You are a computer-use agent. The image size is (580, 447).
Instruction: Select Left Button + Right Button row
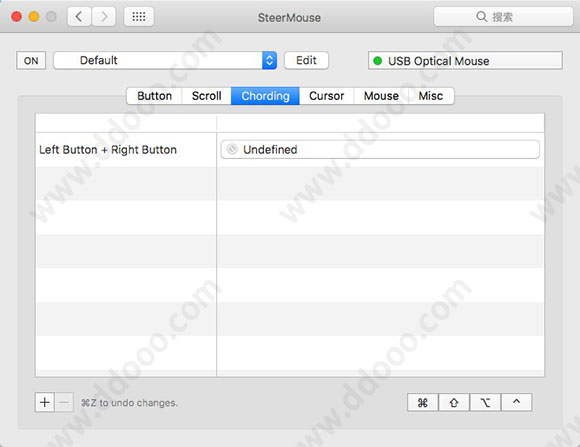[290, 149]
